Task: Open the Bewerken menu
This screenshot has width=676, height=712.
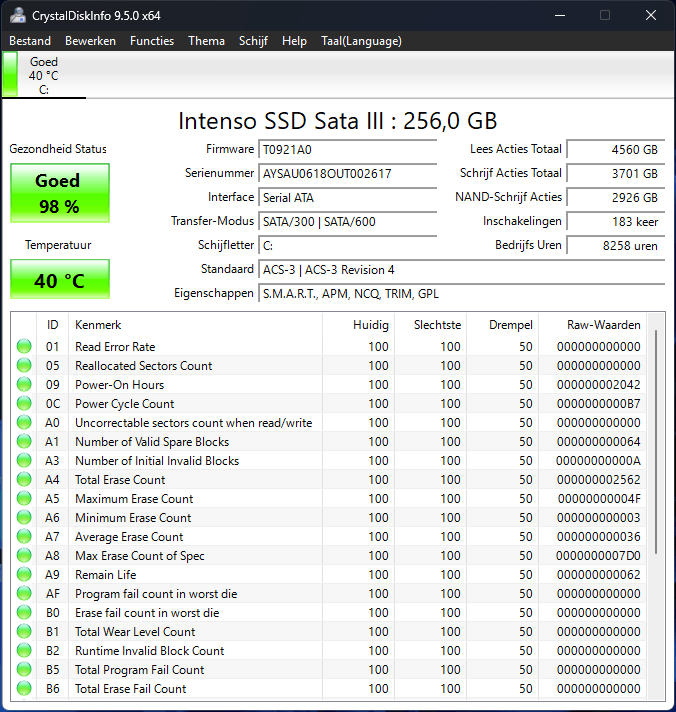Action: coord(90,41)
